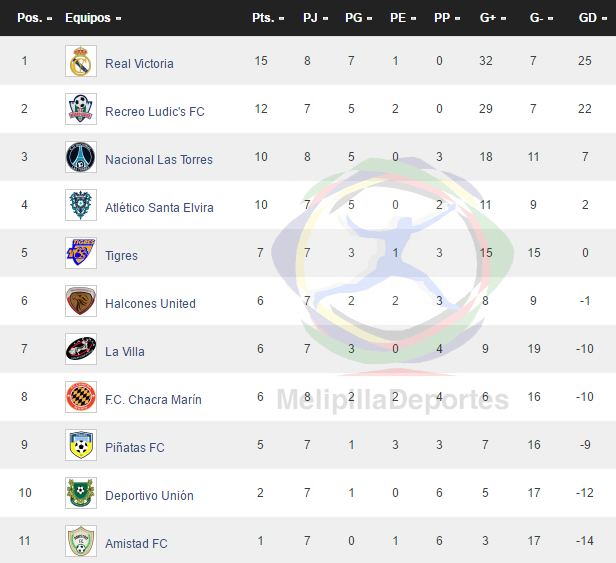Select the Nacional Las Torres badge

(x=81, y=157)
